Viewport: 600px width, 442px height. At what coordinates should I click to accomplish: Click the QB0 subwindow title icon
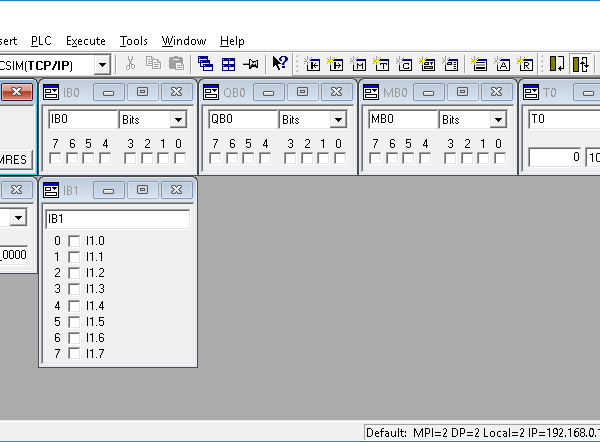(x=211, y=92)
